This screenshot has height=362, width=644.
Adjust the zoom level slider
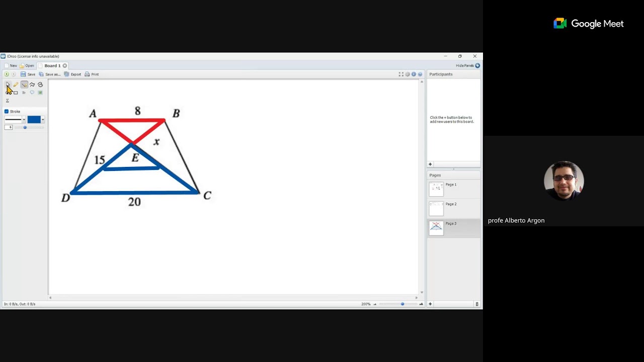397,304
